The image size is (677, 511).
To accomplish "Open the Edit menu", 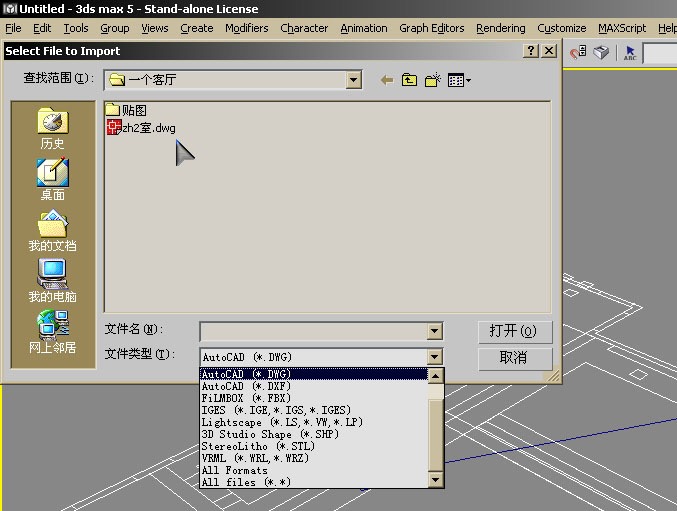I will (42, 28).
